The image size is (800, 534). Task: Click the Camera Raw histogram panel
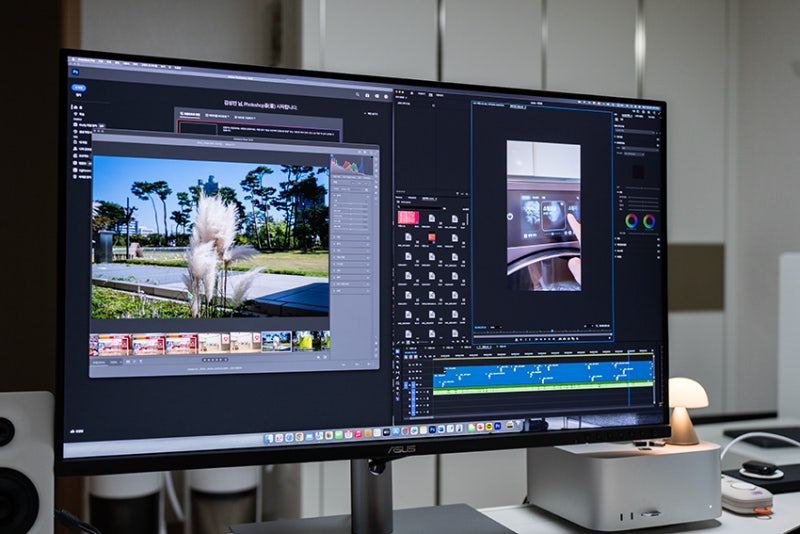click(x=352, y=164)
